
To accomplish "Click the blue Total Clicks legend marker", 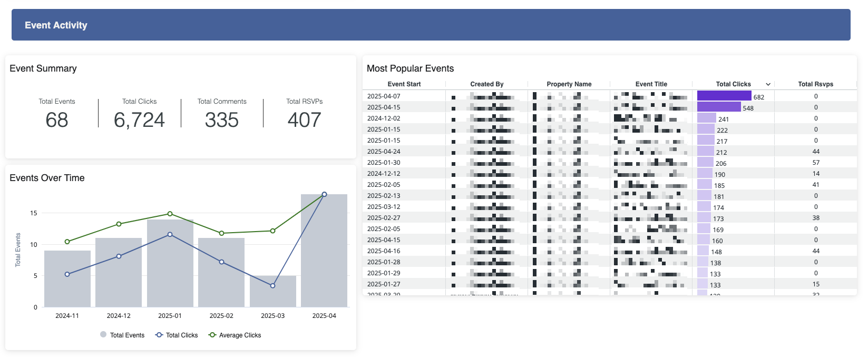I will click(x=159, y=335).
